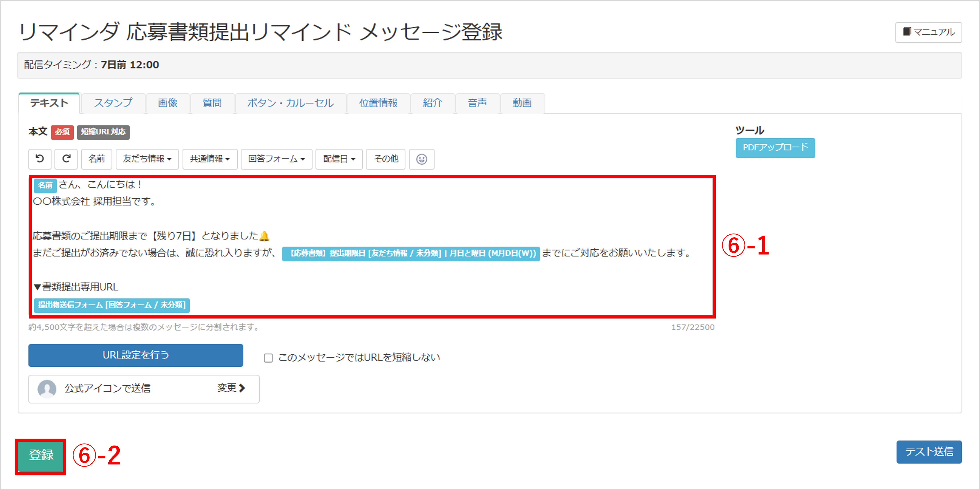Expand the 回答フォーム dropdown

(276, 159)
